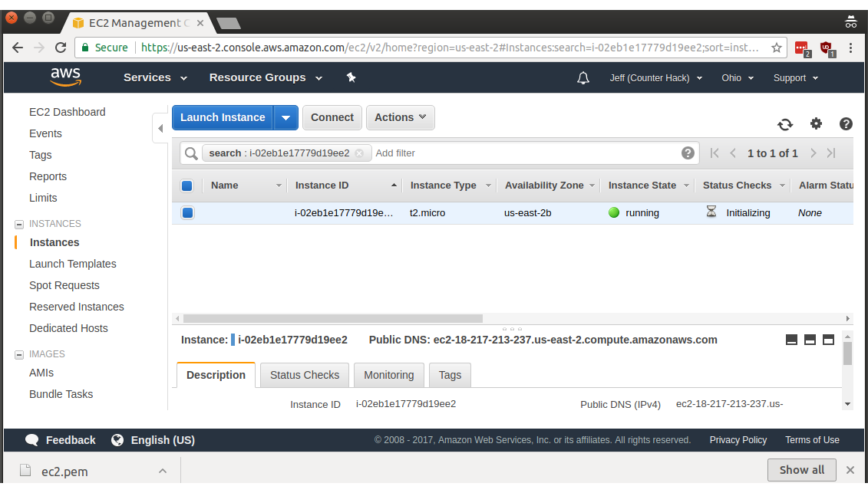Refresh the instances list
868x493 pixels.
[x=785, y=124]
